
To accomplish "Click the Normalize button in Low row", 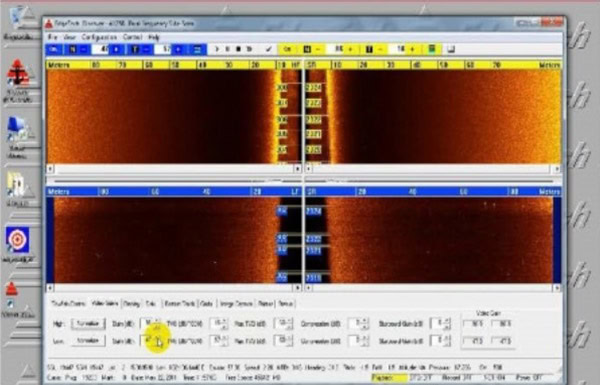I will (88, 340).
